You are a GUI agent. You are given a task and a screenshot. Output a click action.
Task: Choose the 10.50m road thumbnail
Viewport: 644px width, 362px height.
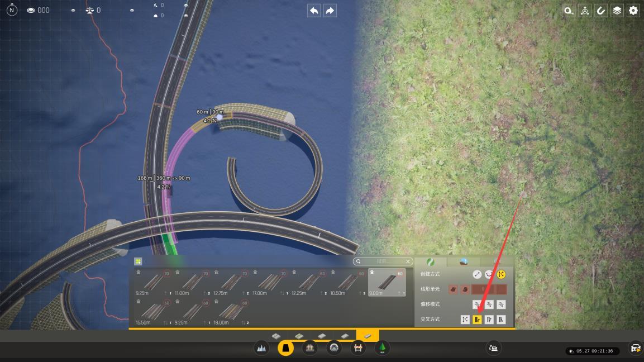(348, 282)
